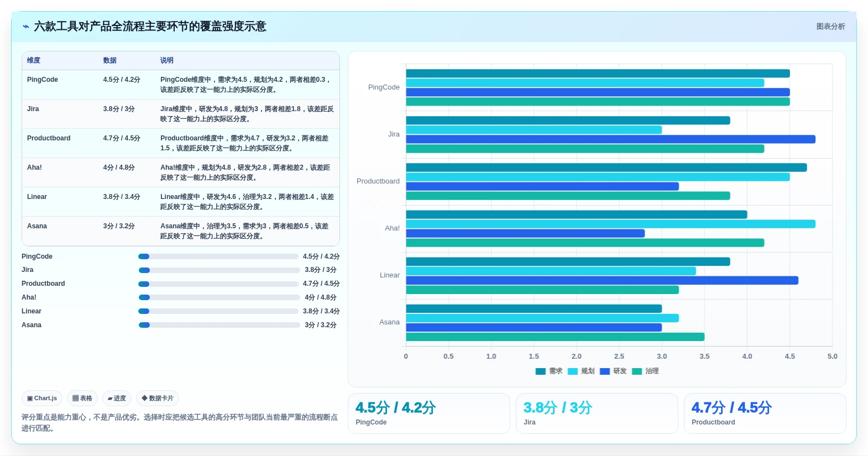Select the Chart.js tag chip
The width and height of the screenshot is (868, 456).
pyautogui.click(x=42, y=398)
